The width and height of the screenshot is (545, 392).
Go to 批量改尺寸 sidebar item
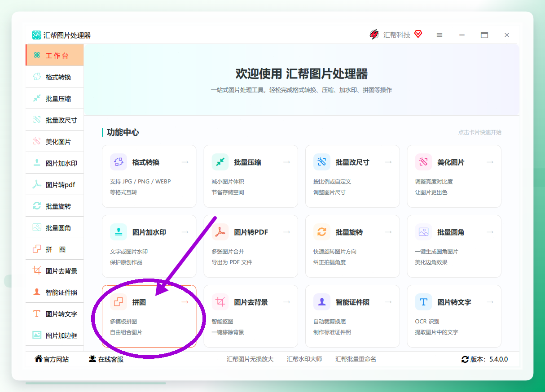coord(55,120)
